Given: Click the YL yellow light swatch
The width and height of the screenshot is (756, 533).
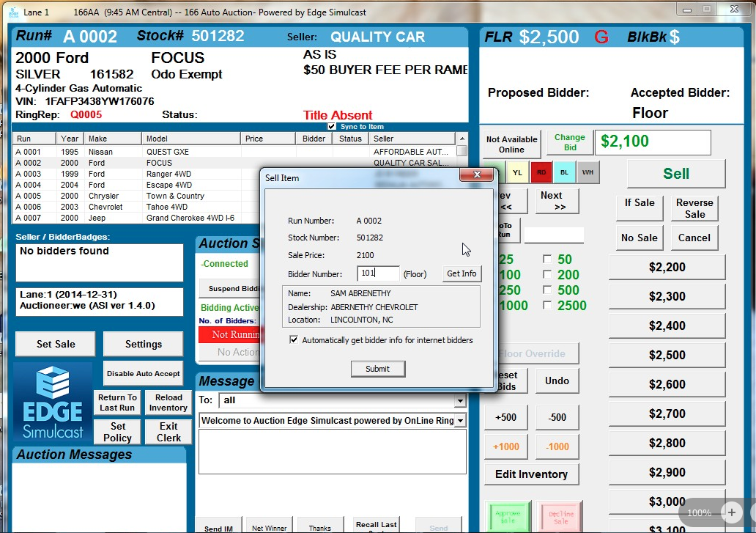Looking at the screenshot, I should point(517,173).
